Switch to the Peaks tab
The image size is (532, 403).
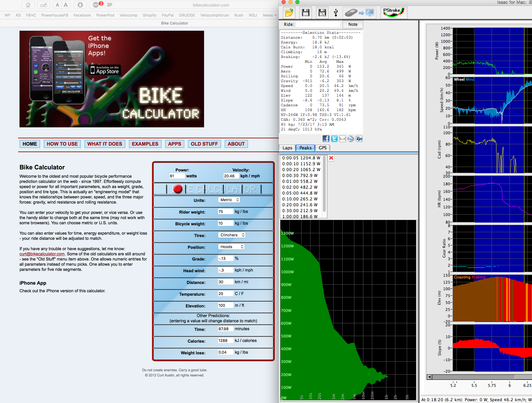coord(305,148)
